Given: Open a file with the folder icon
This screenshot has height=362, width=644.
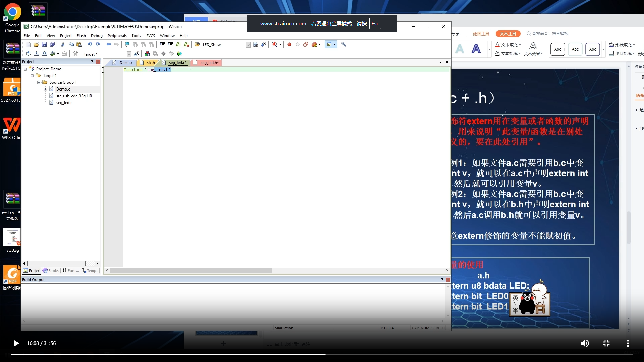Looking at the screenshot, I should (36, 44).
